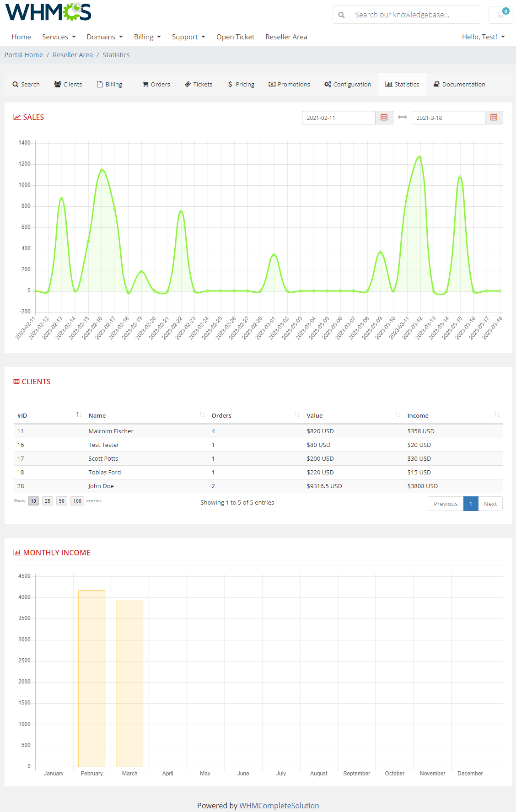This screenshot has height=812, width=516.
Task: Click the $3808 USD income cell
Action: [x=422, y=486]
